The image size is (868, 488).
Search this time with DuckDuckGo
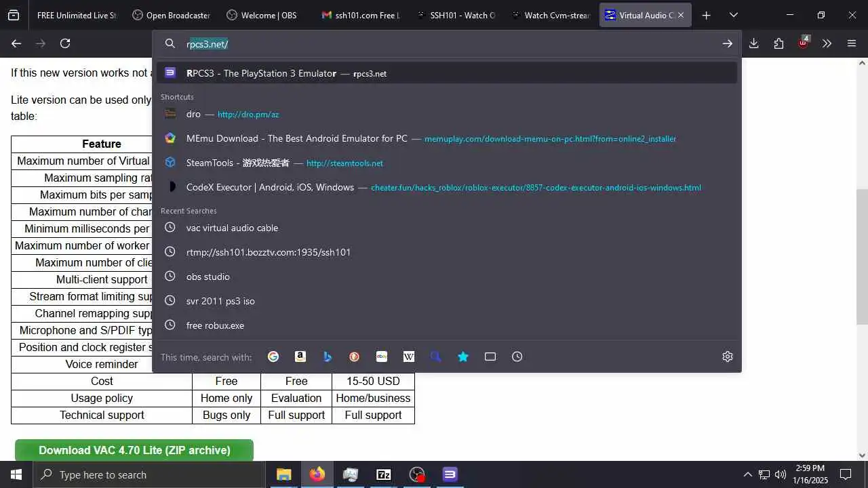[355, 357]
